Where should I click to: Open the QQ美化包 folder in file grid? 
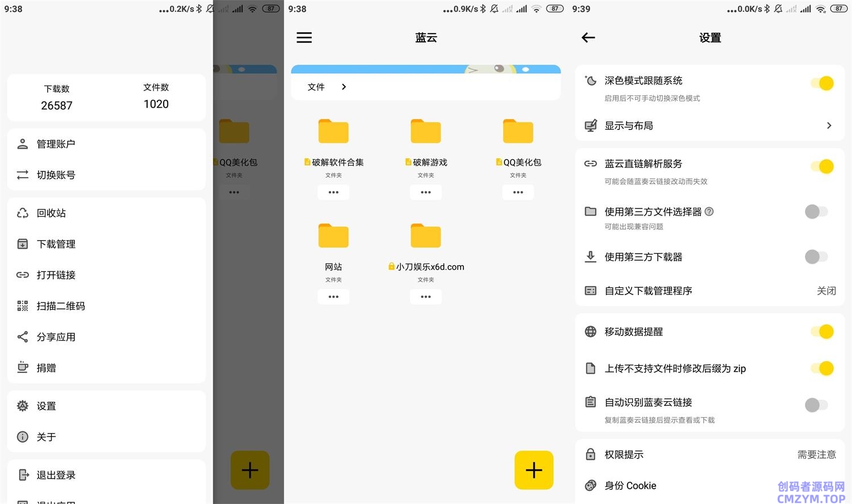pyautogui.click(x=518, y=132)
